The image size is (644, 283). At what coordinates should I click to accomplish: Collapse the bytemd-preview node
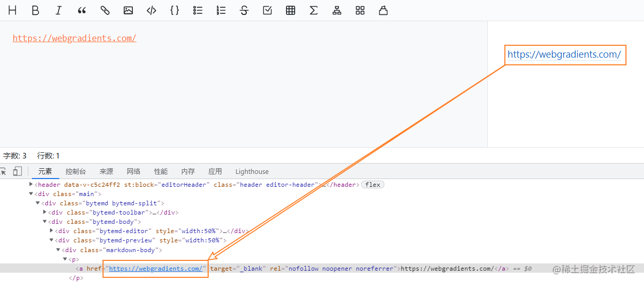pos(52,240)
